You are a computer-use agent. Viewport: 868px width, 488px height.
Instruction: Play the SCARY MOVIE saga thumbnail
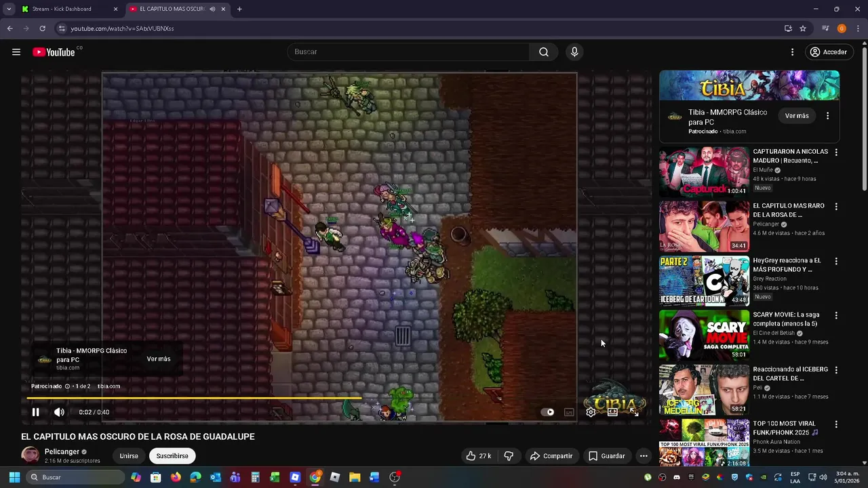point(704,335)
